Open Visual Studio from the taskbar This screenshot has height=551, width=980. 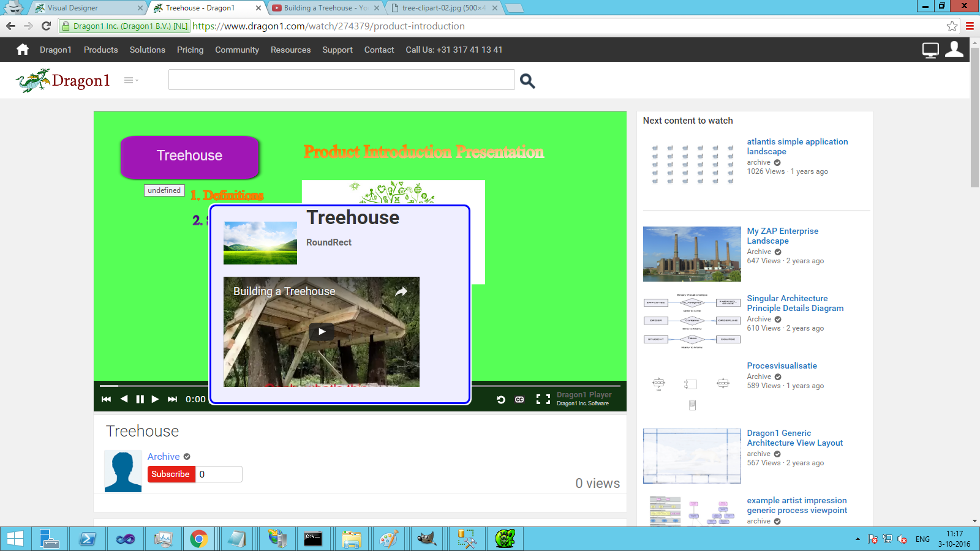pos(125,539)
